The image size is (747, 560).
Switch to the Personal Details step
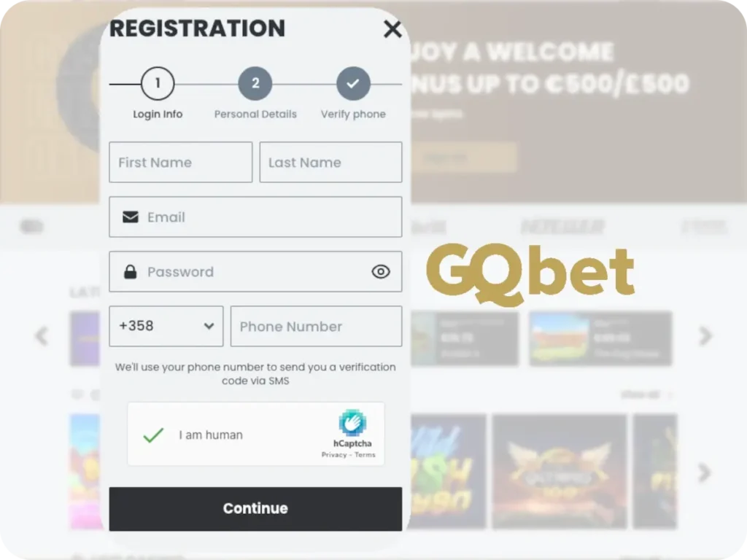tap(255, 83)
